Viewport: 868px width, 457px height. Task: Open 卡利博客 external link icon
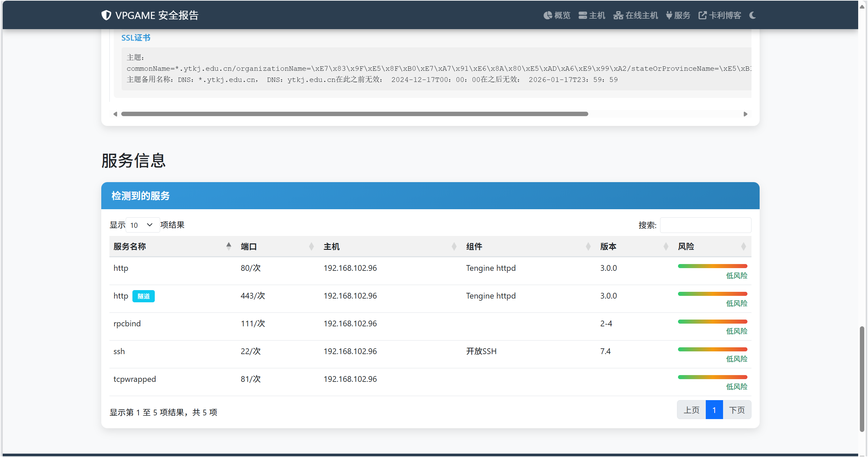[702, 15]
